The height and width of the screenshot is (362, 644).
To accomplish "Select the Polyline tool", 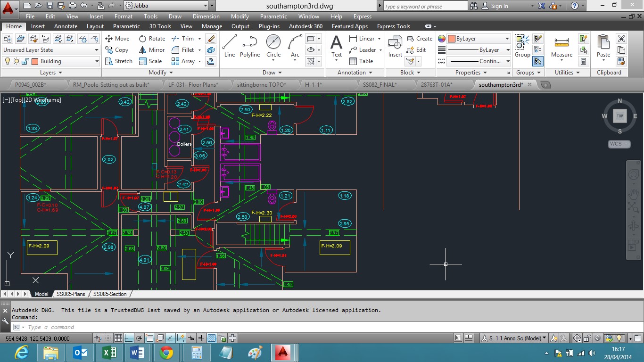I will [249, 46].
